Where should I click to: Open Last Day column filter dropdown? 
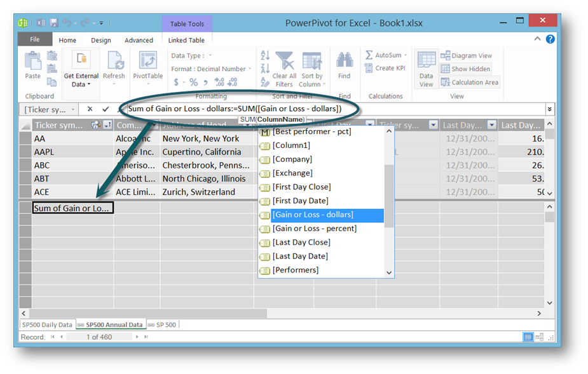click(x=491, y=125)
